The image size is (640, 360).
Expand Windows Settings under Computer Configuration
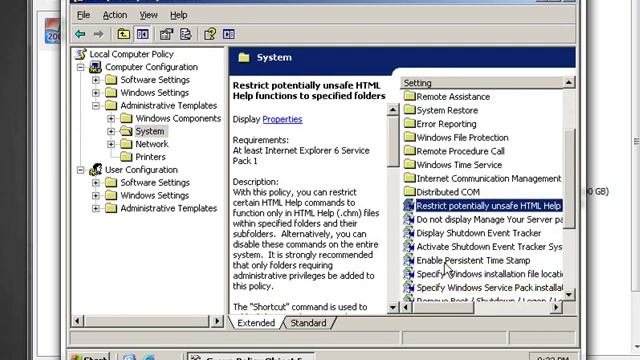96,93
